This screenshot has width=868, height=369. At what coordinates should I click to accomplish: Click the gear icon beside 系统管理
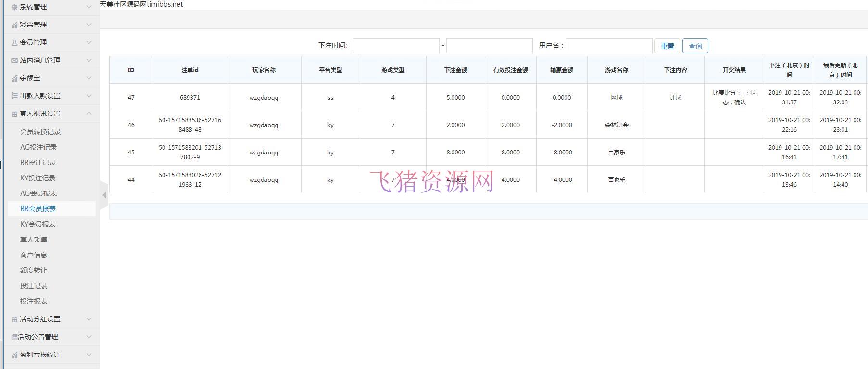[x=14, y=7]
